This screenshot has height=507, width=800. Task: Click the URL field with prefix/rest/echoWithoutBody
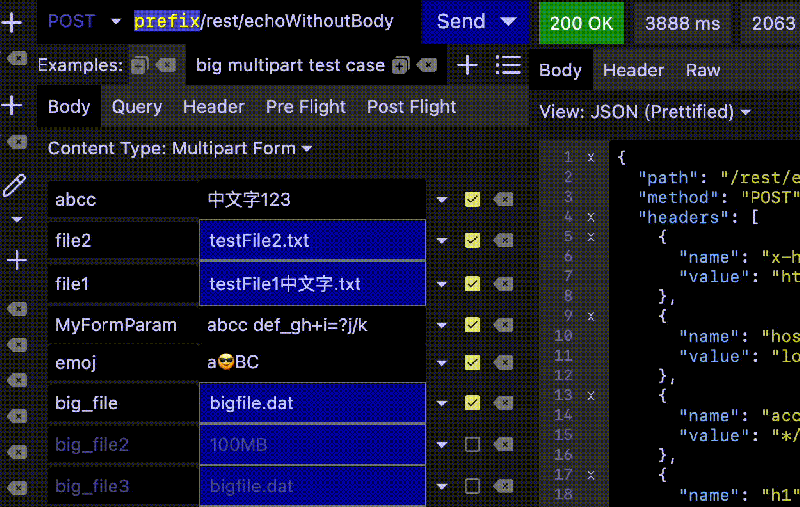[x=264, y=21]
